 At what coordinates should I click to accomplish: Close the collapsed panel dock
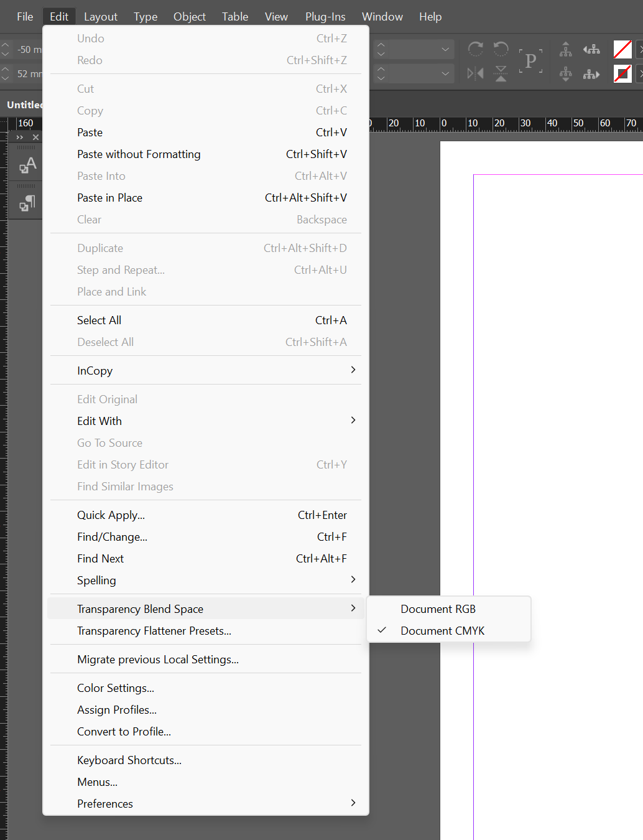pyautogui.click(x=35, y=137)
